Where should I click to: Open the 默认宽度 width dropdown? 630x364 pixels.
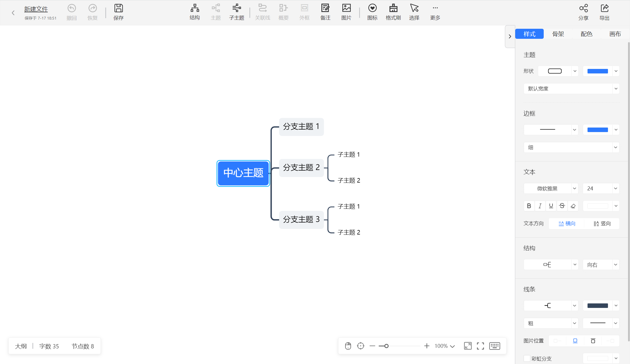point(571,89)
